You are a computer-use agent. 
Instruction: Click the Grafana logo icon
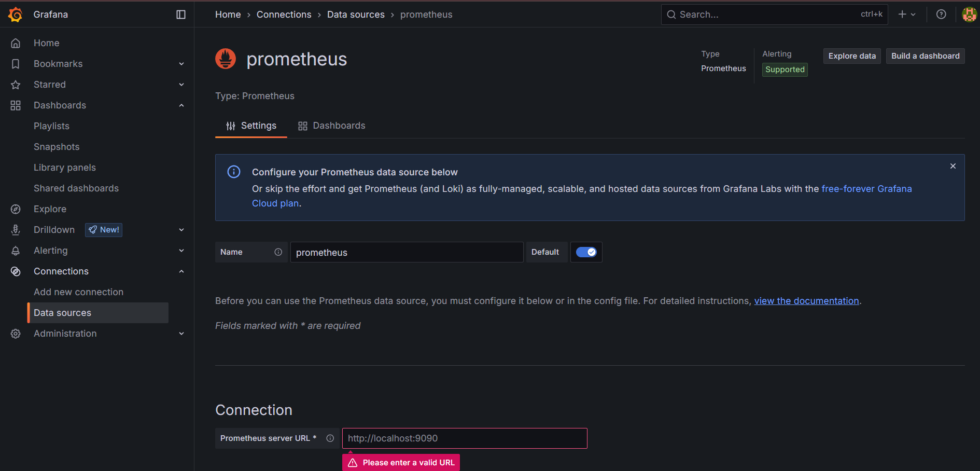(16, 15)
